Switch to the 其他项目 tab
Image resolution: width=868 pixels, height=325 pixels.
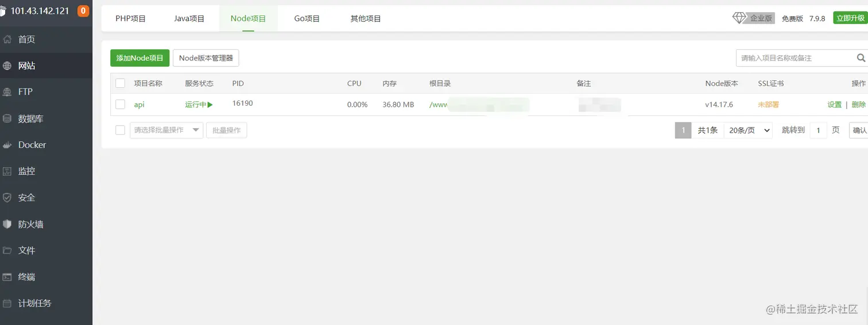tap(366, 18)
